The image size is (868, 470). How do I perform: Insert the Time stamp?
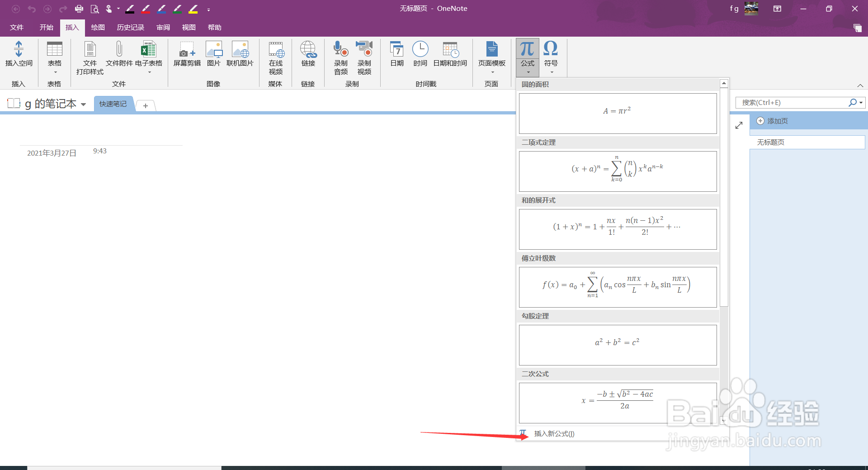click(x=420, y=54)
